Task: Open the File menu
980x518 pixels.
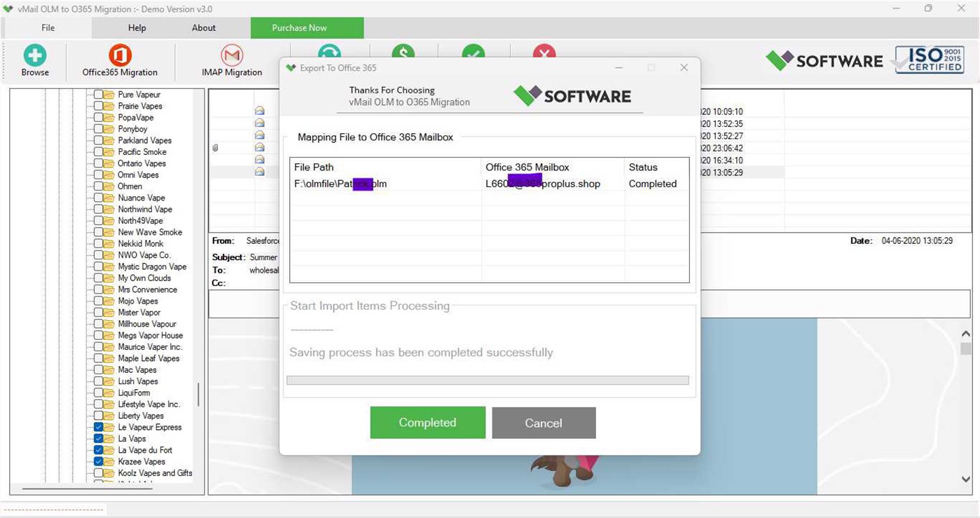Action: coord(48,28)
